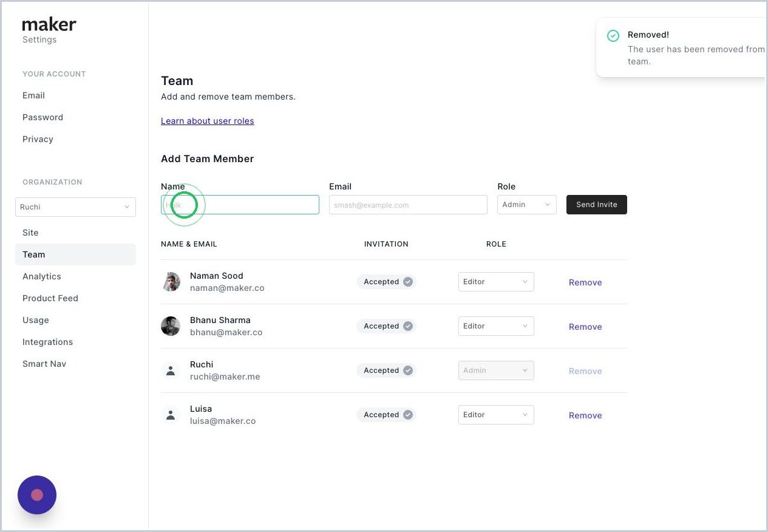768x532 pixels.
Task: Select the Team sidebar item
Action: click(75, 254)
